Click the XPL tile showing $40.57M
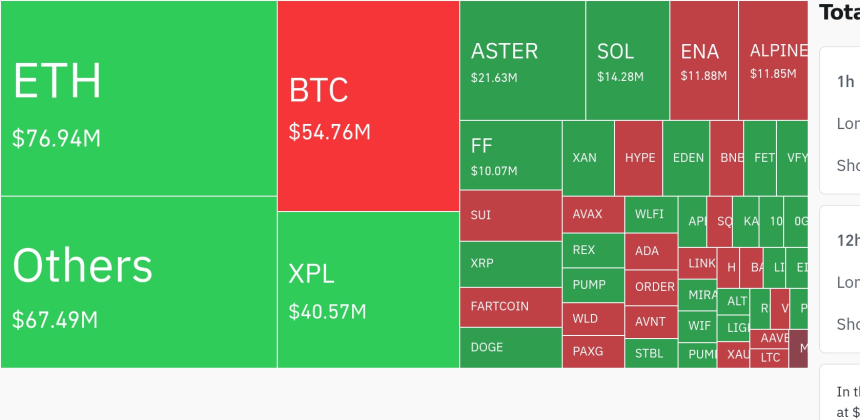Image resolution: width=860 pixels, height=420 pixels. 368,290
